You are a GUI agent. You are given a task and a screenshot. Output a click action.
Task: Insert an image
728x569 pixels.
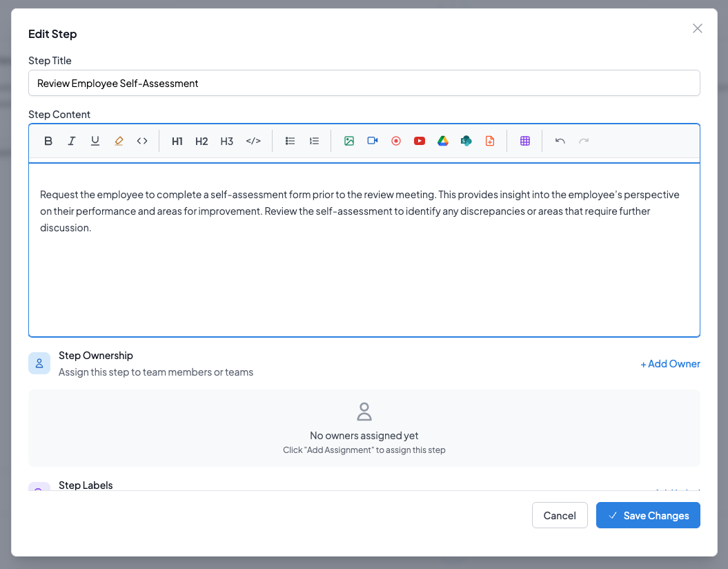(x=349, y=141)
